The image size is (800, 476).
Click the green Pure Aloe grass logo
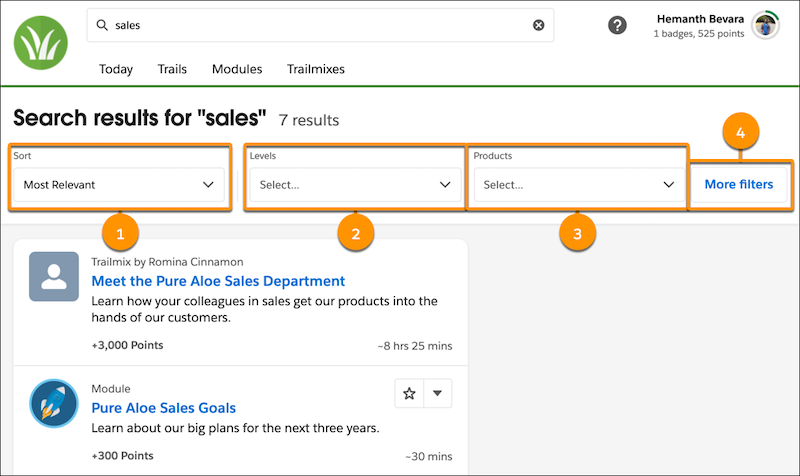point(41,43)
